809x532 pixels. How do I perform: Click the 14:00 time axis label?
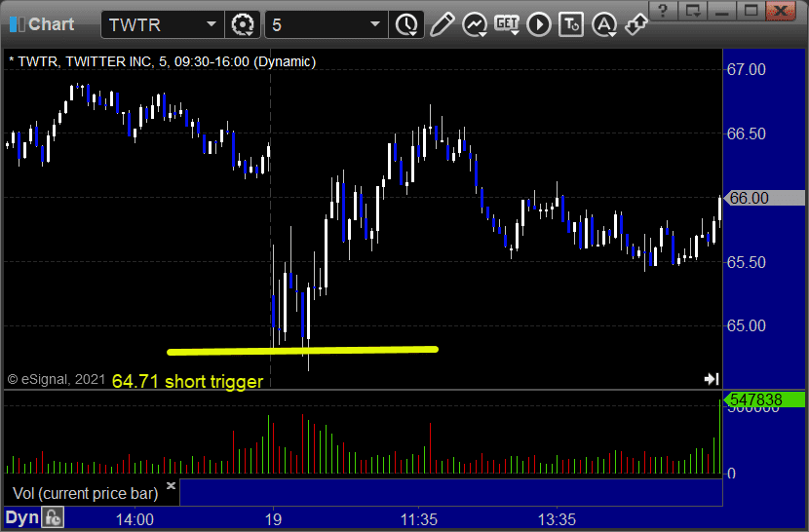(x=135, y=519)
